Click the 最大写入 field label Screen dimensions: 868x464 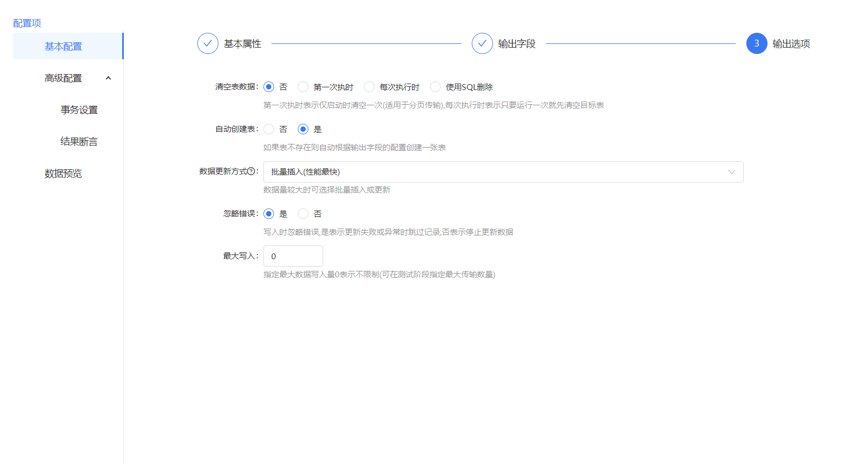point(241,256)
